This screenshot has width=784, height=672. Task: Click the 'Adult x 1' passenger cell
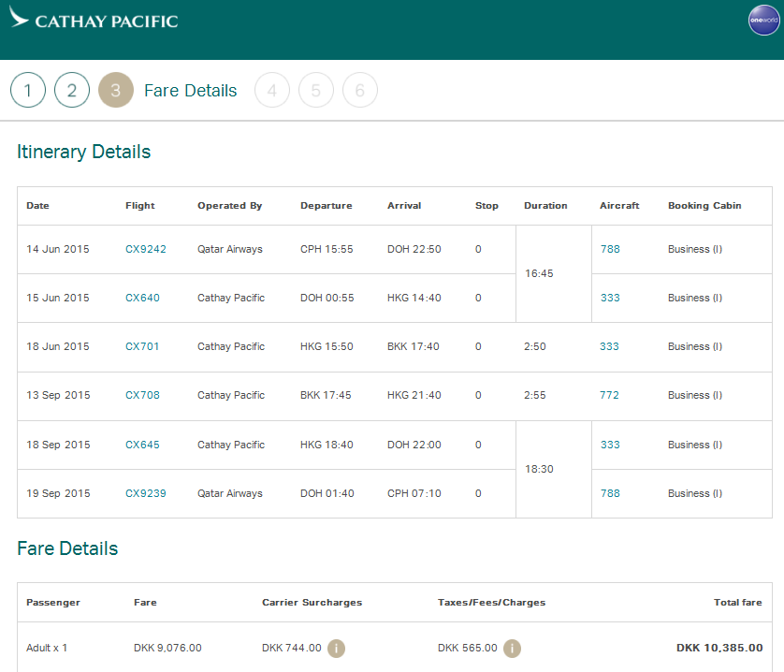point(47,648)
